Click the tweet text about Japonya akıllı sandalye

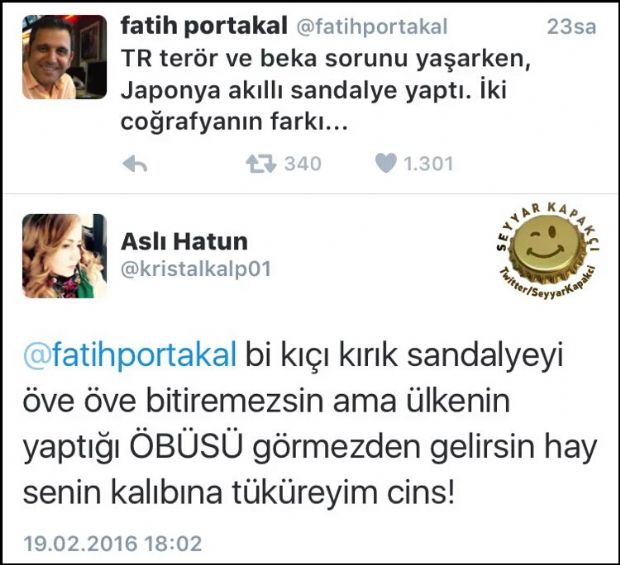coord(325,91)
